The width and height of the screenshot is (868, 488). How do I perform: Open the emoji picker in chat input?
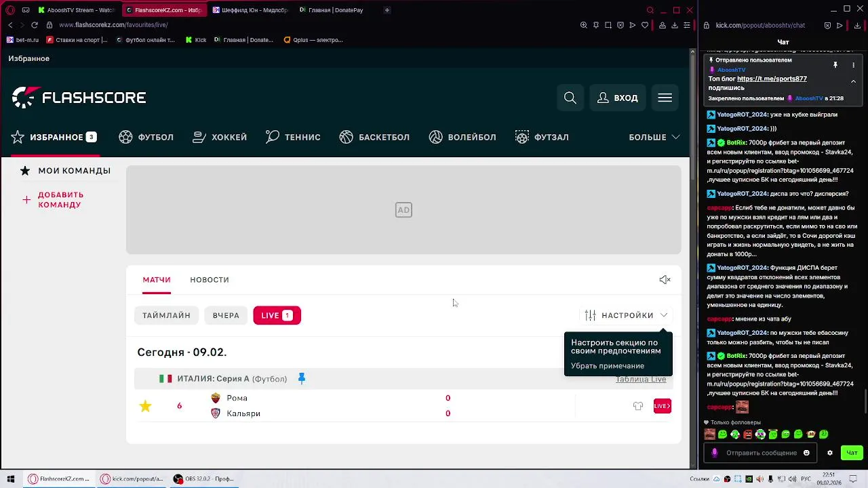[x=806, y=453]
